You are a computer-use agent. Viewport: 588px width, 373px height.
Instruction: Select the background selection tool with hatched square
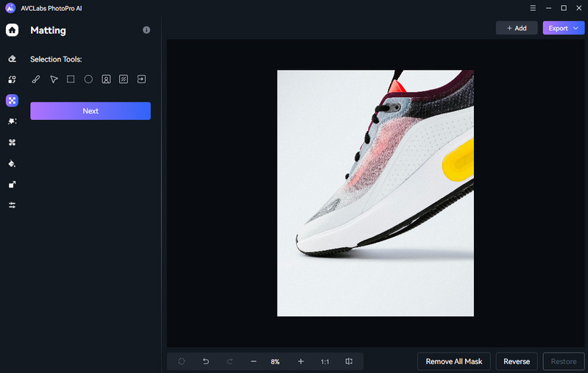point(124,79)
